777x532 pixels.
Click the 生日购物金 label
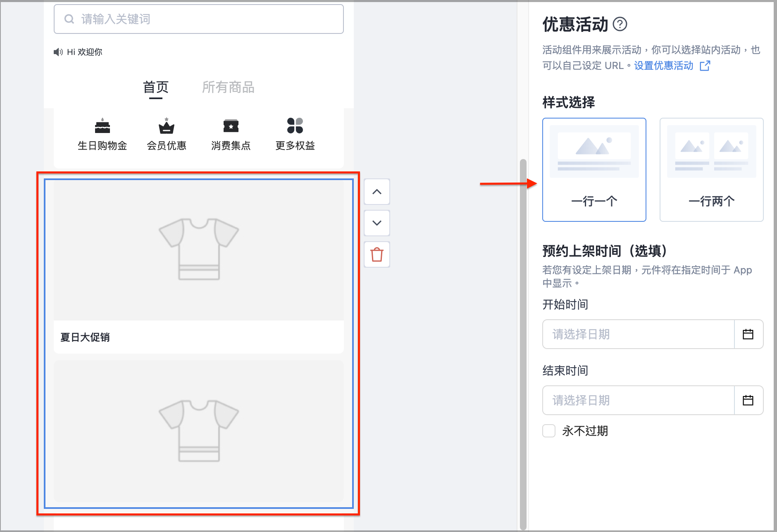102,146
